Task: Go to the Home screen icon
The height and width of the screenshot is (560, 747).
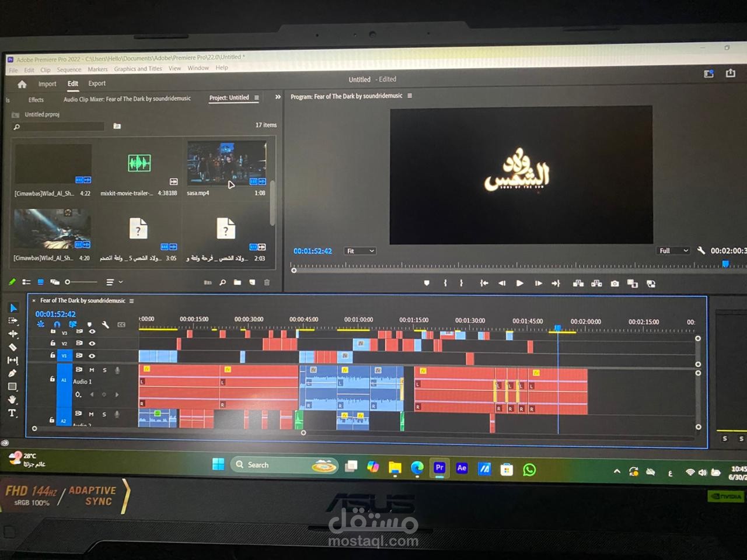Action: [22, 84]
